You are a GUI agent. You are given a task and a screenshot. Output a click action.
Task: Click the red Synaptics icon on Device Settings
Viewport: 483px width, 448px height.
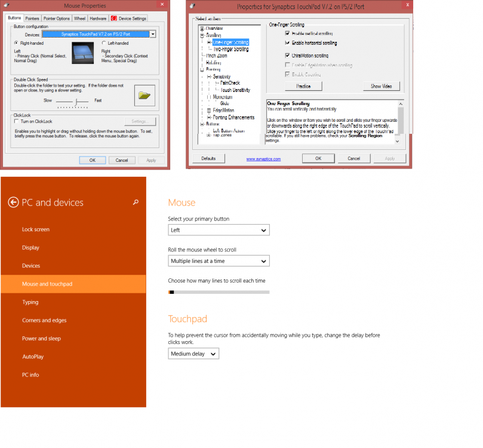point(113,19)
